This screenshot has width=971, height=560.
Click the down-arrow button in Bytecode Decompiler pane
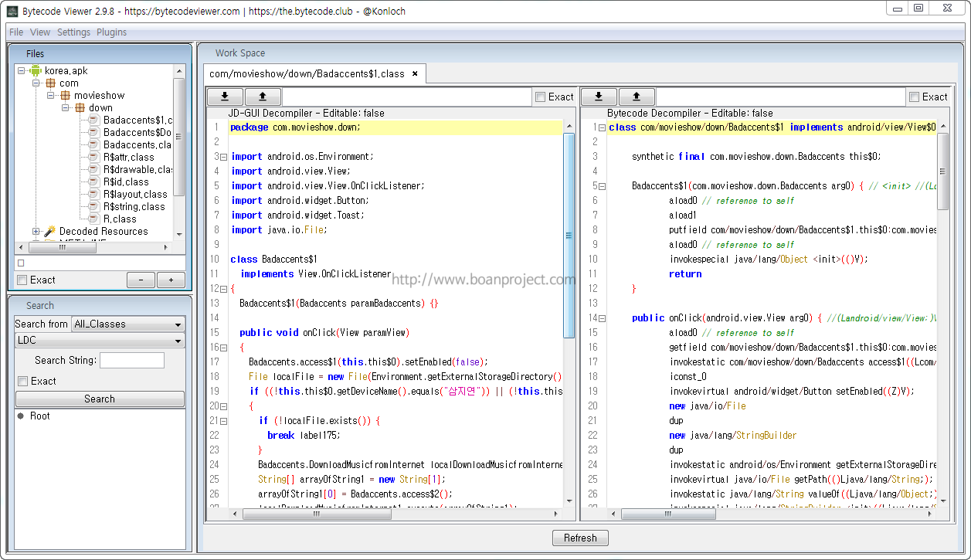(599, 97)
